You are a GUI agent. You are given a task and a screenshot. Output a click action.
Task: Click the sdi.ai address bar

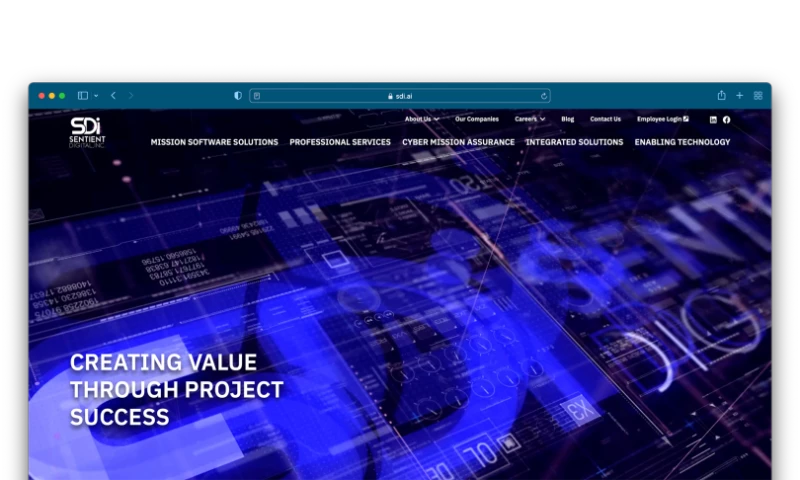pyautogui.click(x=399, y=96)
